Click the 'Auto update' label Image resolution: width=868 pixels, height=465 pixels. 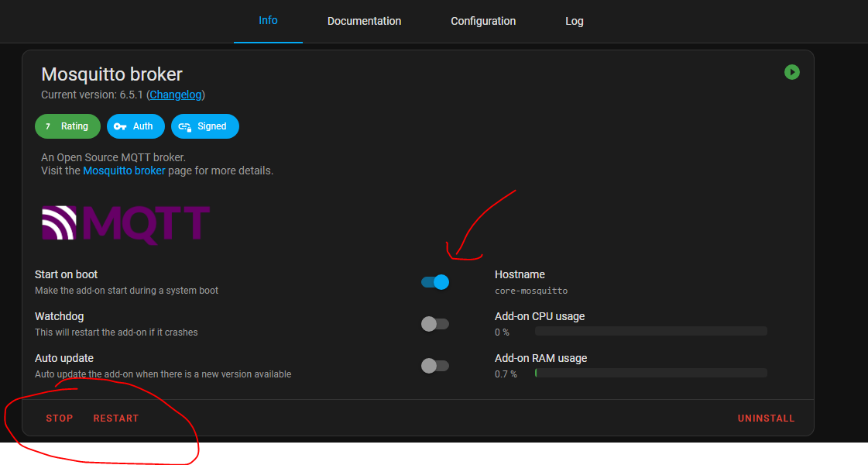click(64, 359)
